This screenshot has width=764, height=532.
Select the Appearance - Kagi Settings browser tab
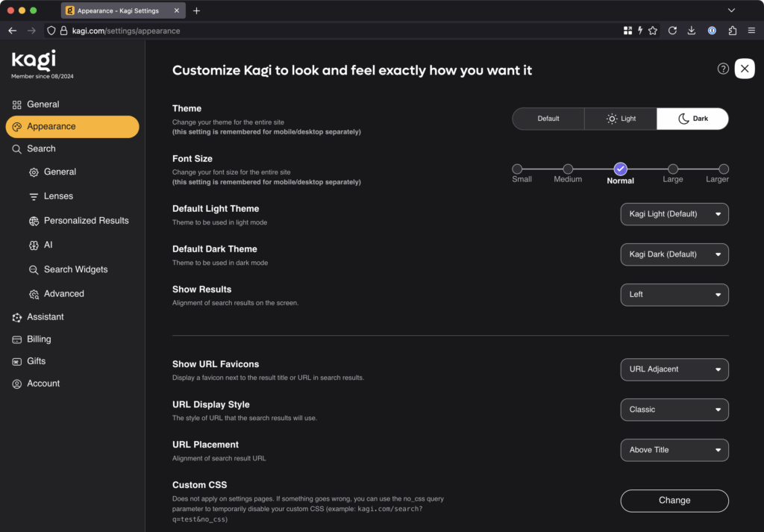(123, 10)
